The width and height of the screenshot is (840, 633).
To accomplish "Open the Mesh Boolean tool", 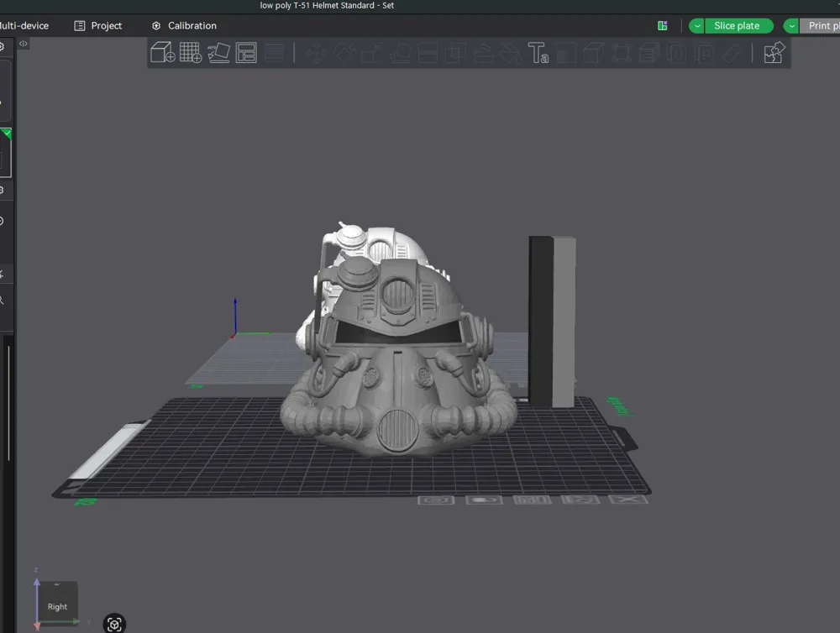I will [456, 53].
